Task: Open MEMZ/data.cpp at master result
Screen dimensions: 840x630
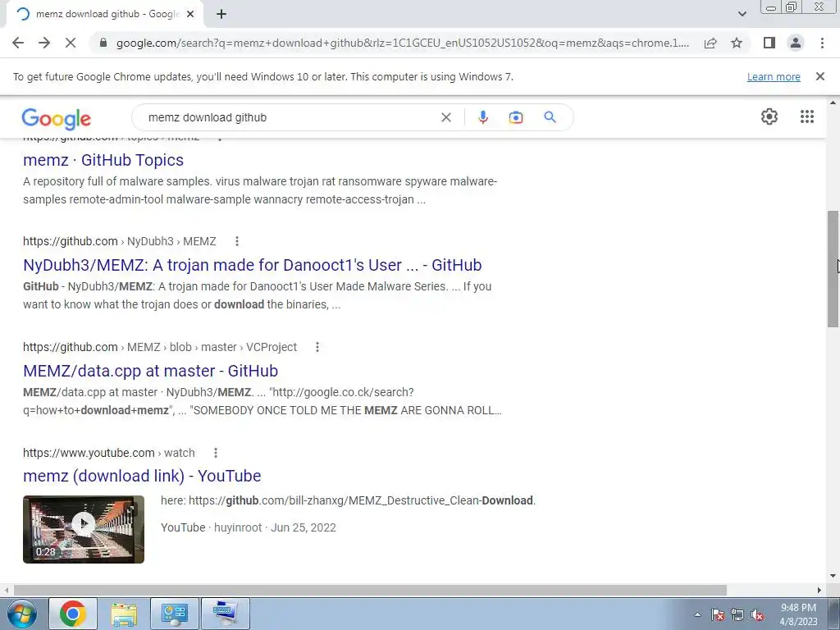Action: [151, 371]
